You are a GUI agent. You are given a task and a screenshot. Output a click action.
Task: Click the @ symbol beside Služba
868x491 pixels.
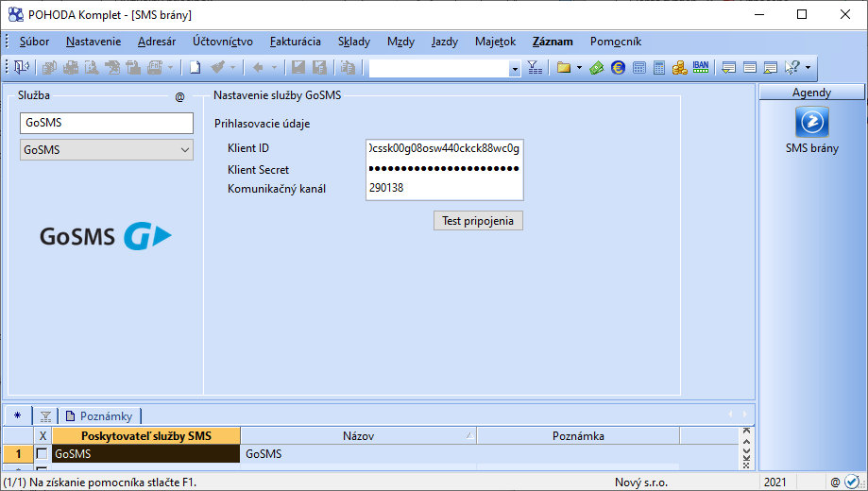(179, 97)
